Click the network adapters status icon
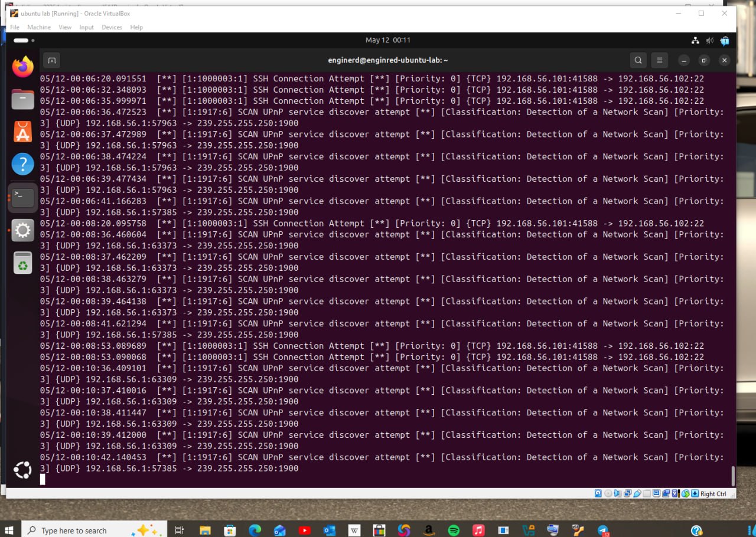The height and width of the screenshot is (537, 756). coord(628,493)
